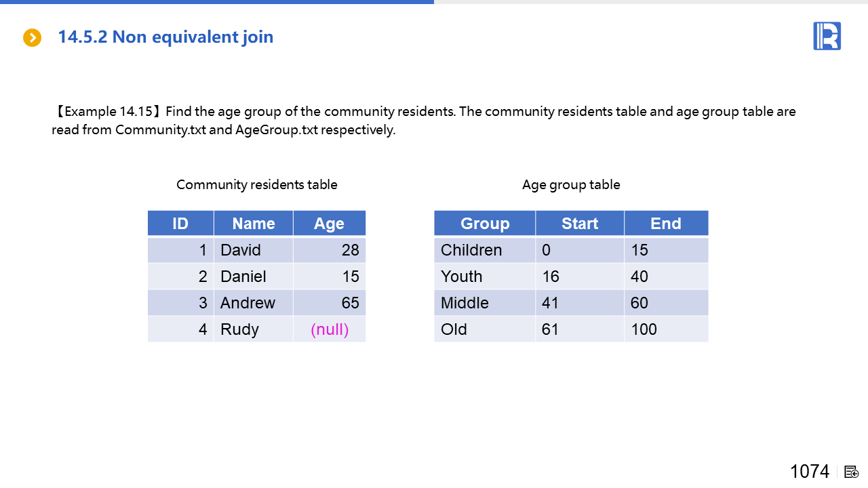Click the slide progress bar at top
Viewport: 868px width, 488px height.
pyautogui.click(x=217, y=2)
